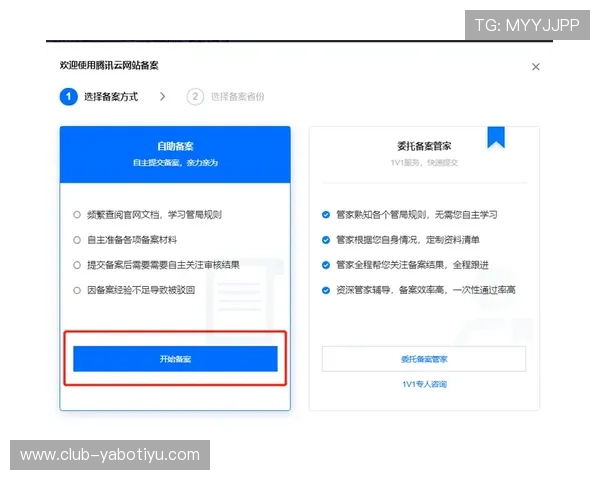Click the chevron arrow between steps

tap(163, 96)
